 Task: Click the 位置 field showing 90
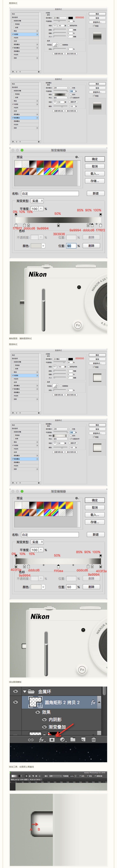[x=71, y=246]
